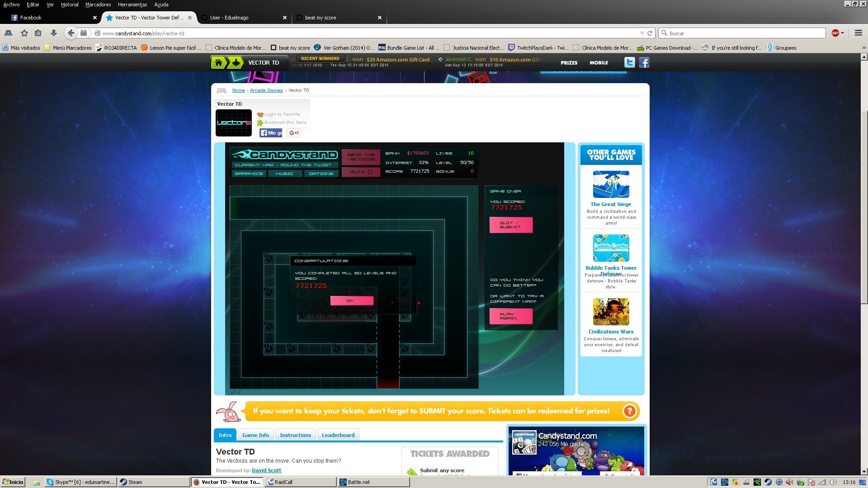Close the Facebook browser tab
Screen dimensions: 868x488
click(x=95, y=18)
